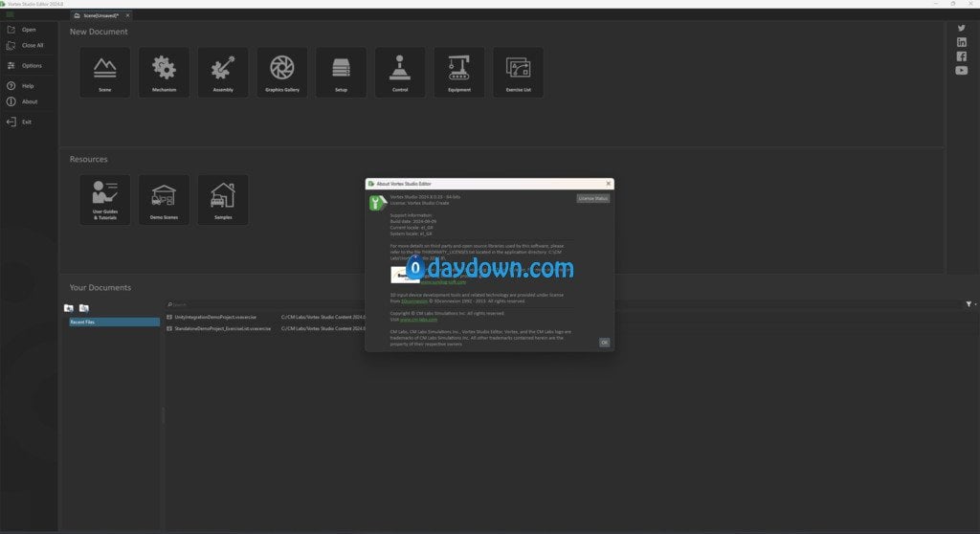Image resolution: width=980 pixels, height=534 pixels.
Task: Open the Demo Scenes resource
Action: click(x=164, y=200)
